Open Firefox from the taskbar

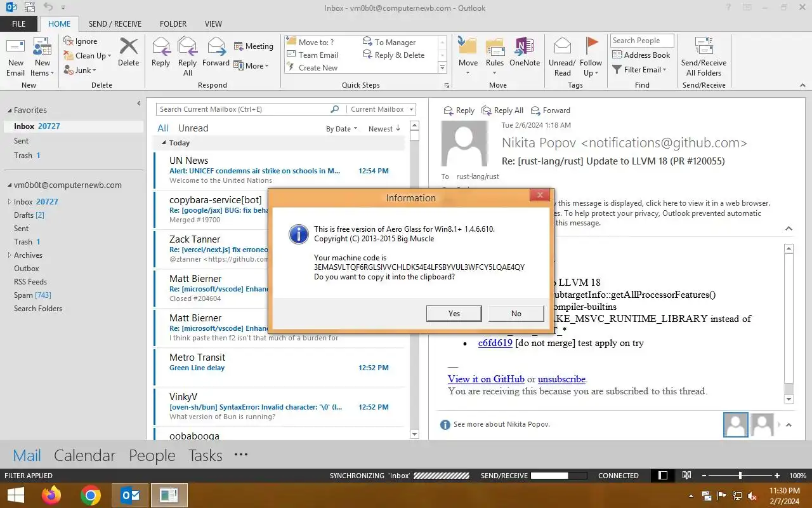(x=51, y=495)
